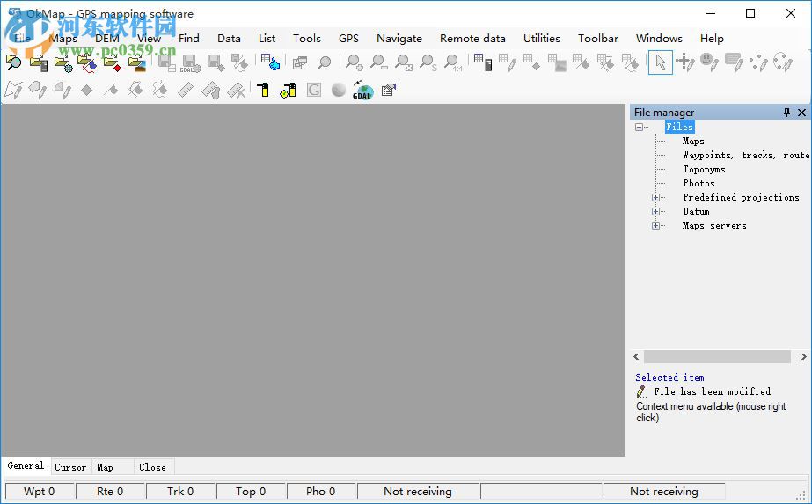Expand the Maps servers node
Viewport: 812px width, 504px height.
[x=655, y=225]
